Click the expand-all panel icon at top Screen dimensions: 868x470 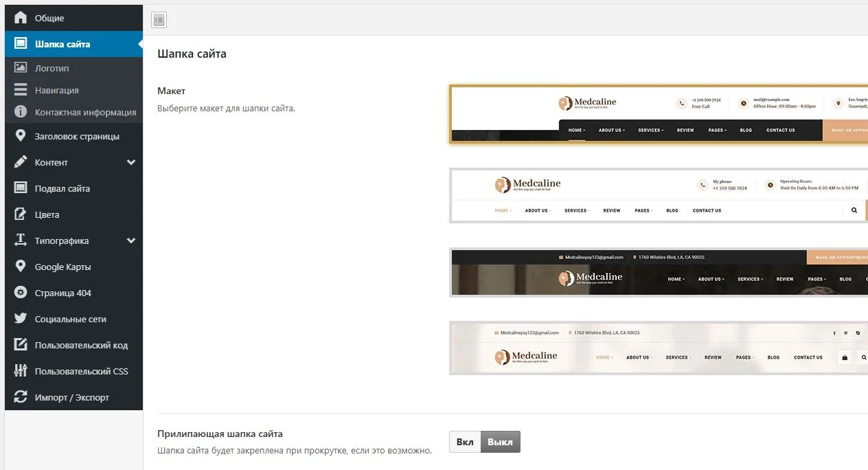(159, 21)
